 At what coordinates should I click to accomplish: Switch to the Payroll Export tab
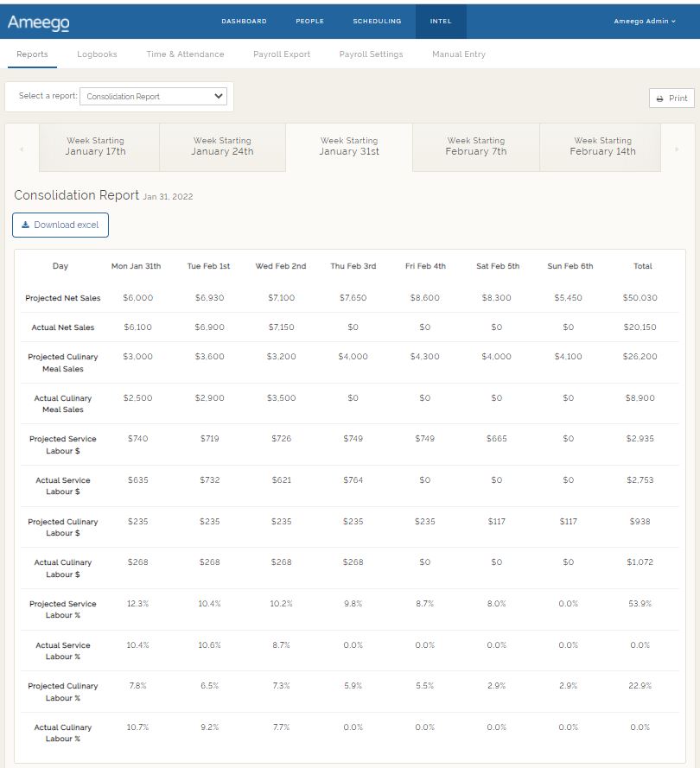coord(282,54)
